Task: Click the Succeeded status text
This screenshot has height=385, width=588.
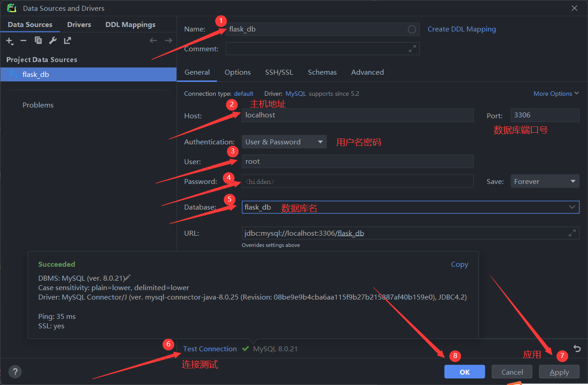Action: (x=57, y=264)
